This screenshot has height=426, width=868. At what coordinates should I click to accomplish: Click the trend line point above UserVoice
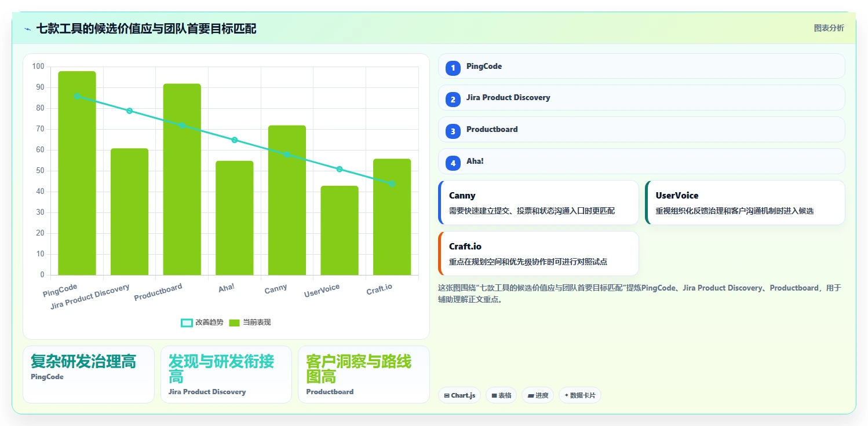[340, 169]
